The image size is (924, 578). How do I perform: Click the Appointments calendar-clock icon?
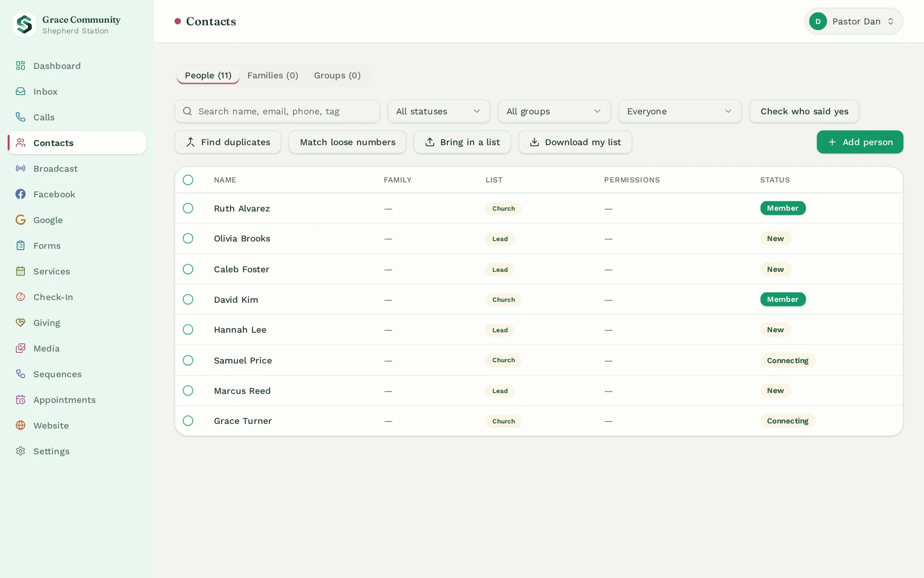tap(21, 399)
